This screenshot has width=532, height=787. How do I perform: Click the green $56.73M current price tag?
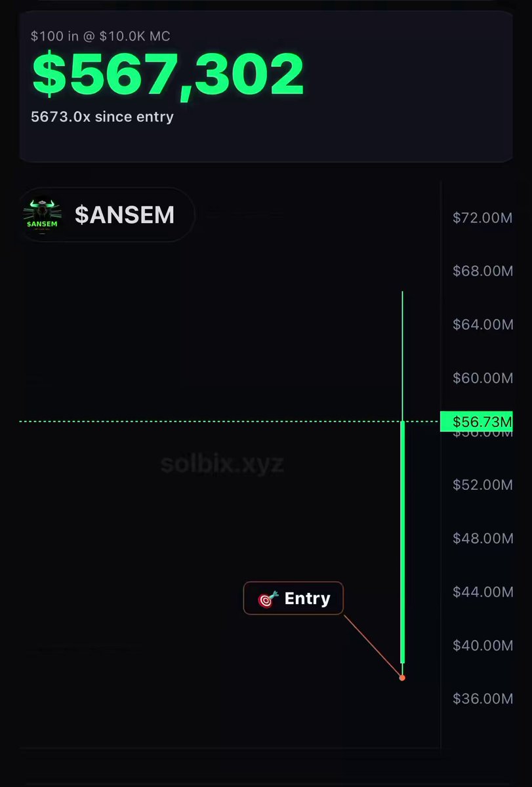[x=476, y=421]
